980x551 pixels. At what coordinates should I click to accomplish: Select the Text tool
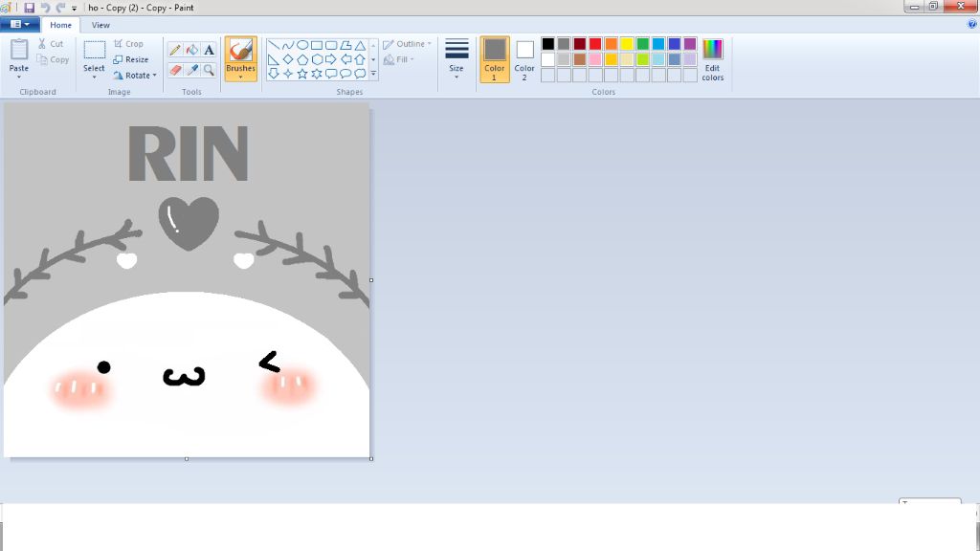pos(209,50)
